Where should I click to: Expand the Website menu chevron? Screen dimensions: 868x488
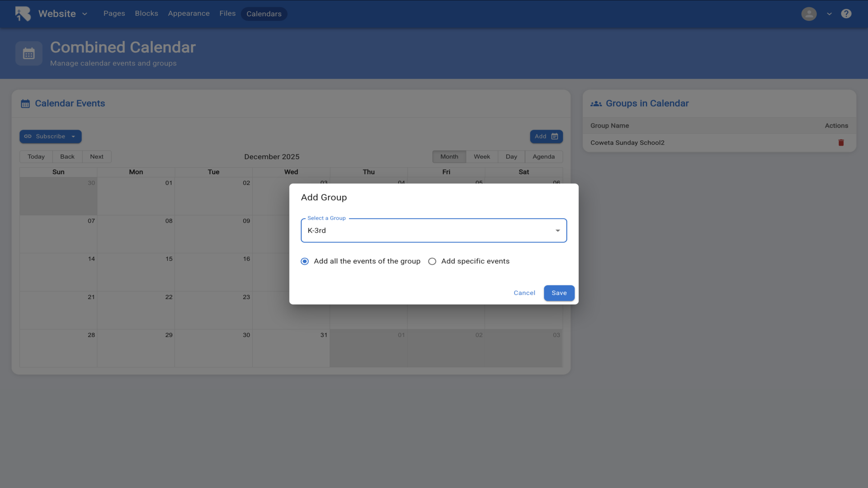coord(85,14)
